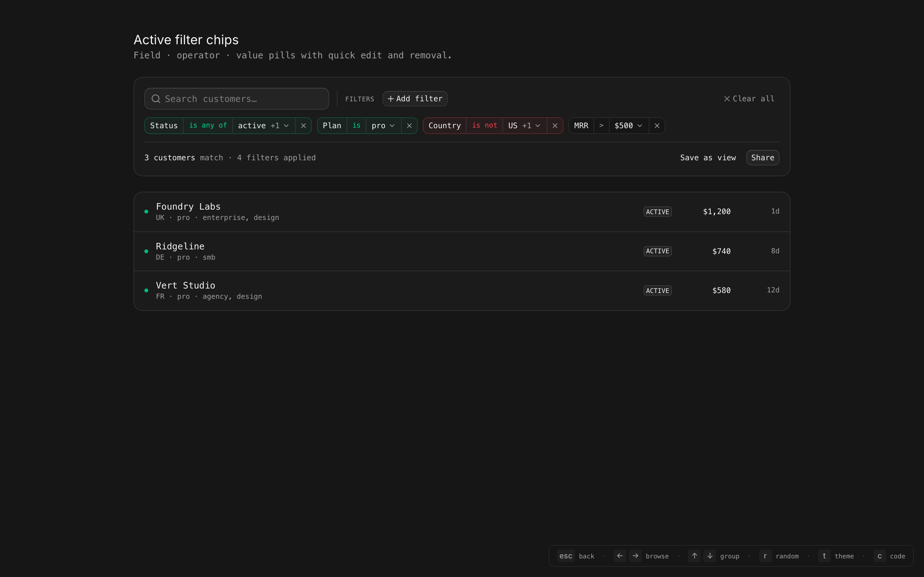Screen dimensions: 924x577
Task: Click Clear all filters
Action: pyautogui.click(x=749, y=99)
